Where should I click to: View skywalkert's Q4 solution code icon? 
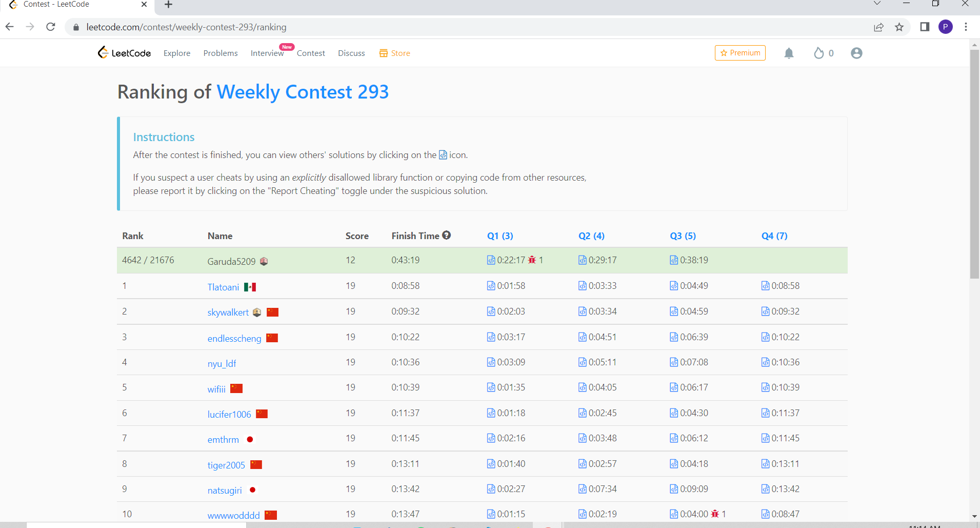(x=765, y=311)
